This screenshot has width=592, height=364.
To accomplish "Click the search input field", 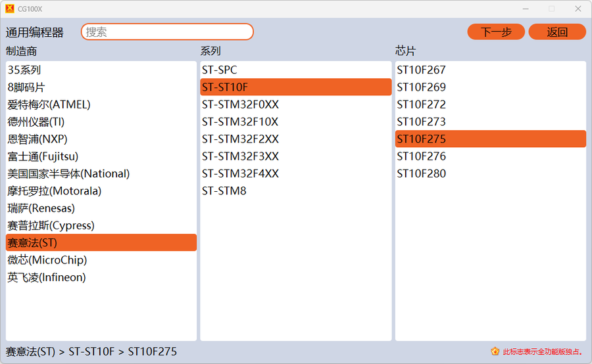I will pyautogui.click(x=167, y=32).
